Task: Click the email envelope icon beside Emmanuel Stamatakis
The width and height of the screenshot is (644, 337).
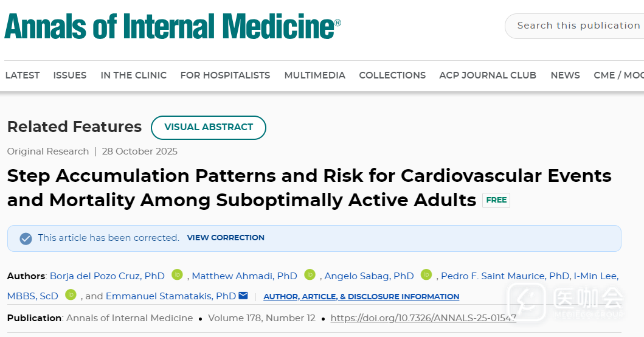Action: click(x=243, y=296)
